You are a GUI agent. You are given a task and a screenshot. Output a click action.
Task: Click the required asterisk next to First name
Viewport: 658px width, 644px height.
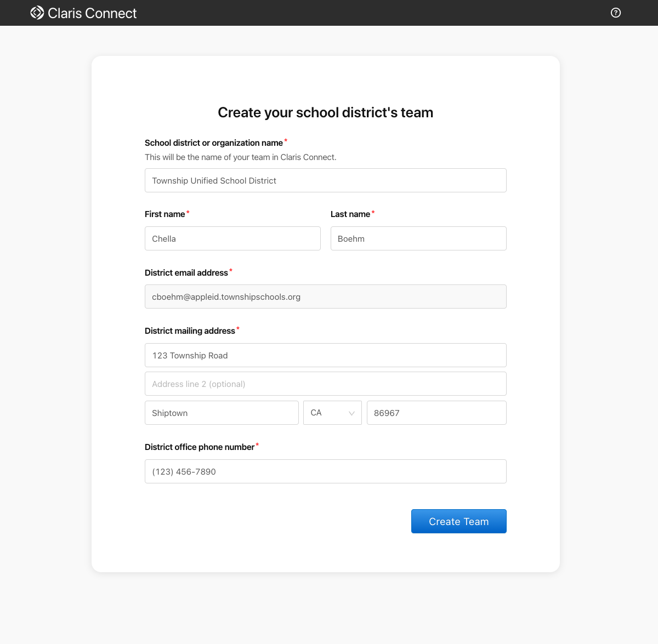[x=188, y=212]
